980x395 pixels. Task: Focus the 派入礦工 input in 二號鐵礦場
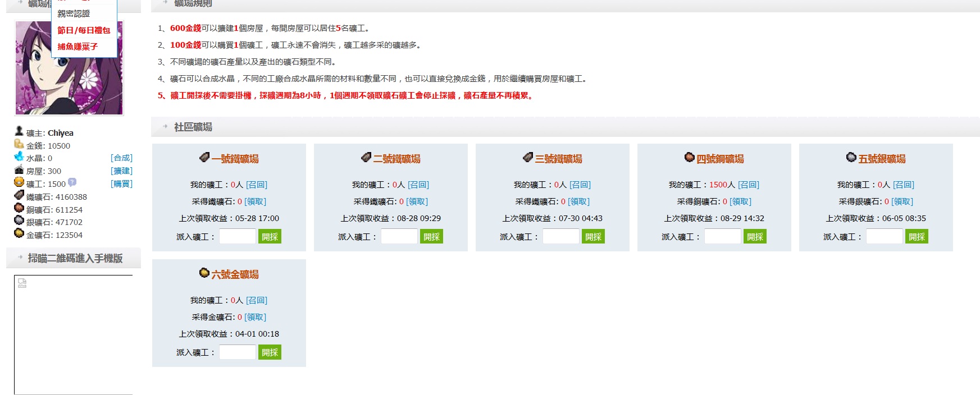[399, 237]
